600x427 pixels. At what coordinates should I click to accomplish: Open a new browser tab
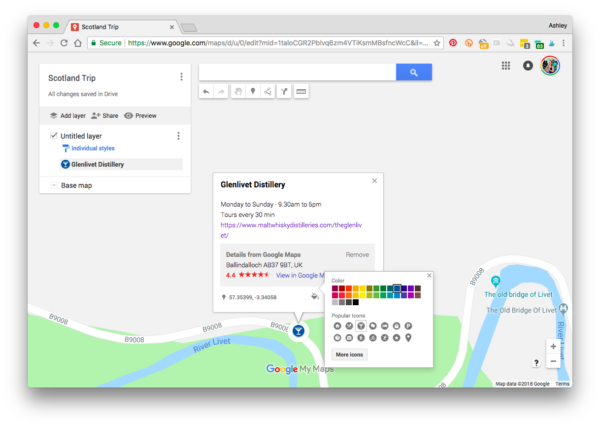pyautogui.click(x=189, y=27)
